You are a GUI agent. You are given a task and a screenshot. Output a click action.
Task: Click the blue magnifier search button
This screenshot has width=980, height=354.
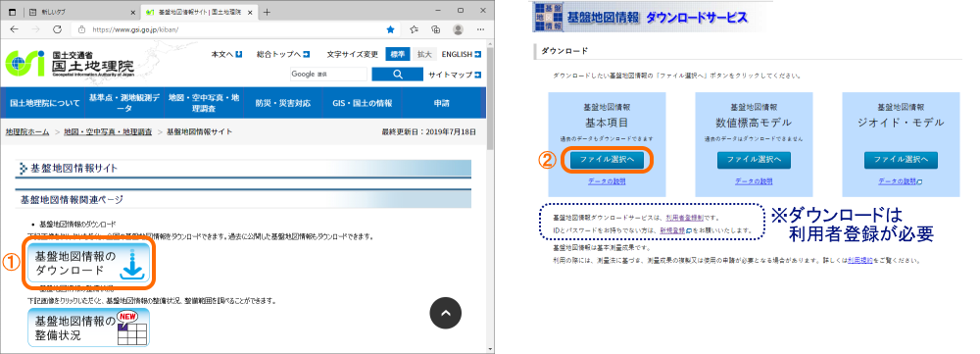pyautogui.click(x=398, y=75)
